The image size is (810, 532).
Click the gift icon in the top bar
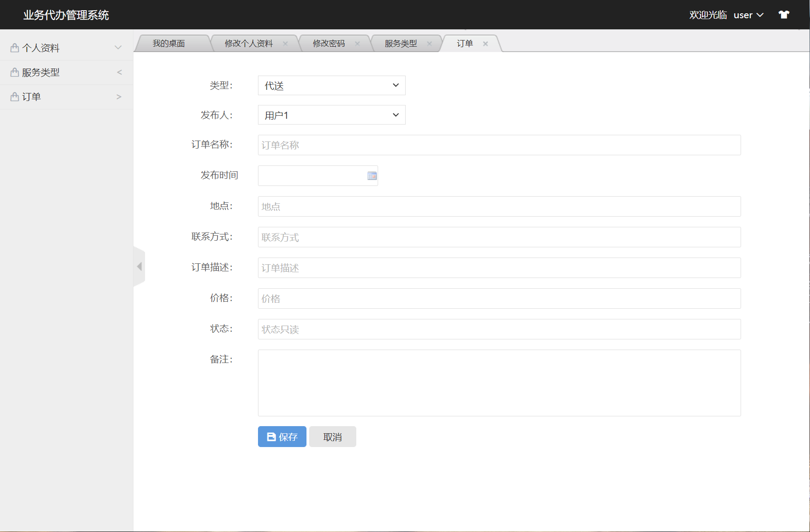point(784,14)
